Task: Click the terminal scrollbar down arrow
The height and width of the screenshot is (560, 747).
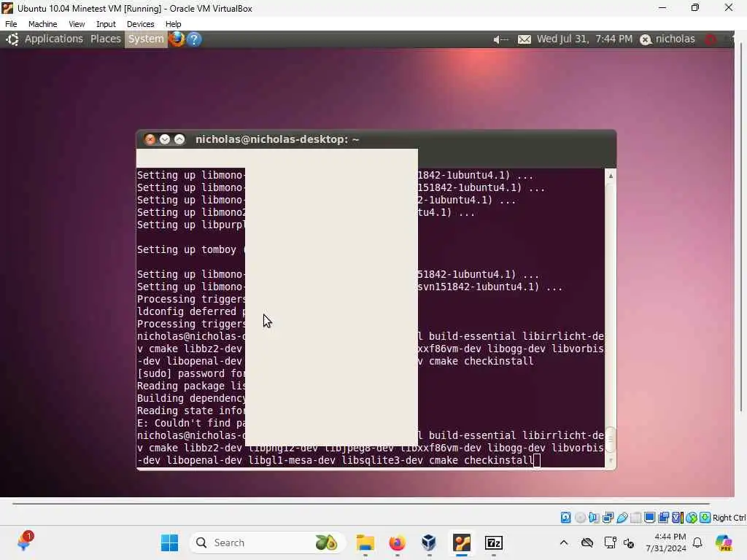Action: [611, 461]
